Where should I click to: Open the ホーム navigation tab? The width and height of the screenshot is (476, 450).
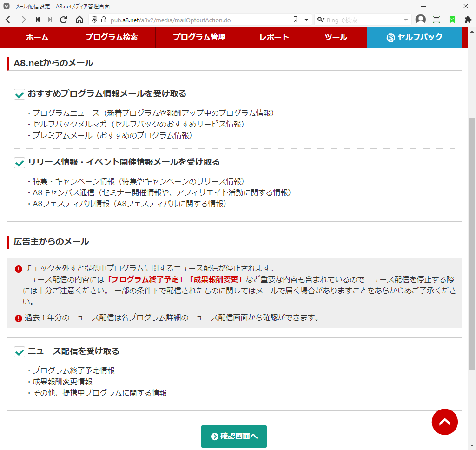pyautogui.click(x=37, y=37)
